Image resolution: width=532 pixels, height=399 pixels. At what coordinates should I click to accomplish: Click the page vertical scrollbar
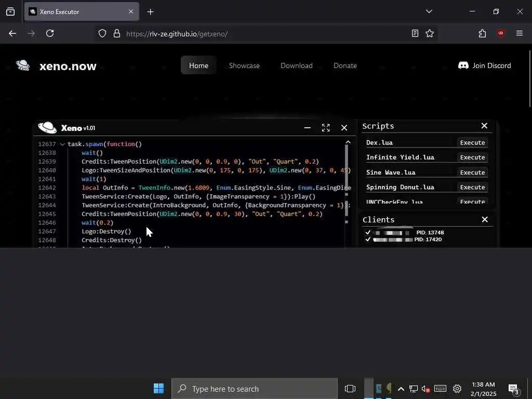tap(530, 79)
